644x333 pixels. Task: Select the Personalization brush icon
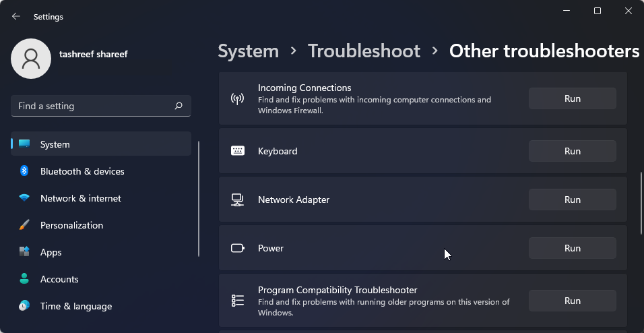pos(24,225)
